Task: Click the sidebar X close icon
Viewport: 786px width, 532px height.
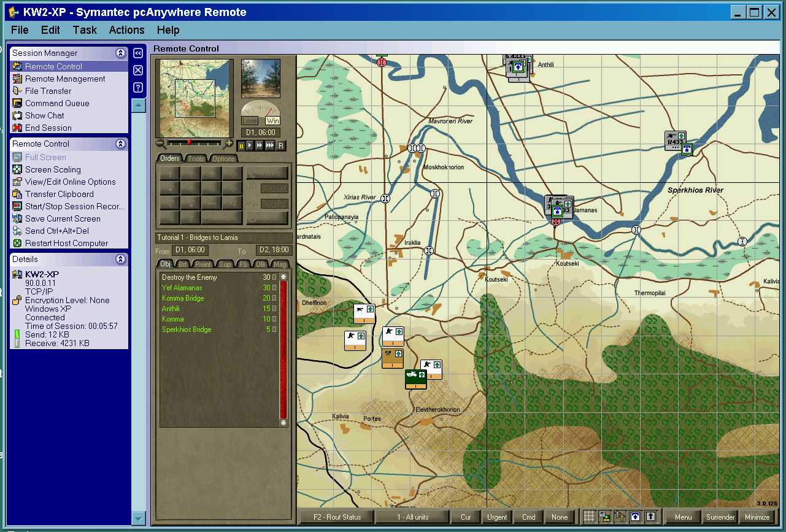Action: tap(138, 70)
